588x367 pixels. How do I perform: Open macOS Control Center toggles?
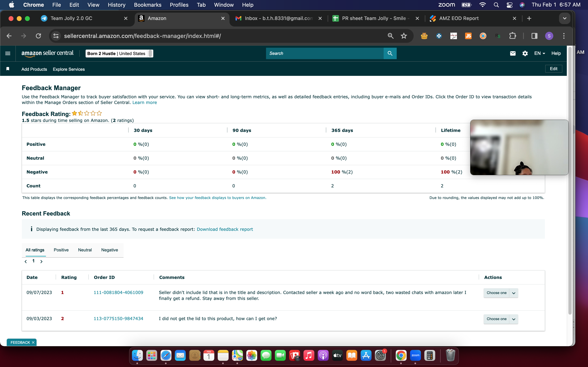(x=509, y=5)
